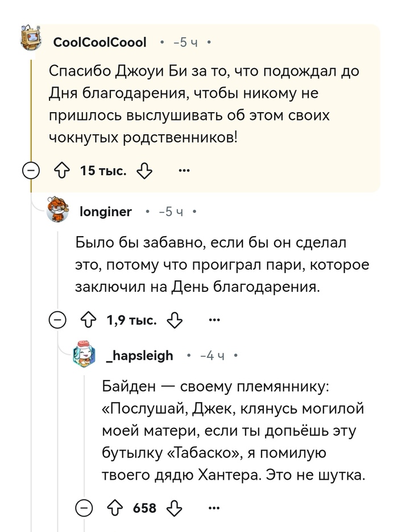The width and height of the screenshot is (398, 532).
Task: Collapse the _hapsleigh reply thread
Action: point(85,508)
